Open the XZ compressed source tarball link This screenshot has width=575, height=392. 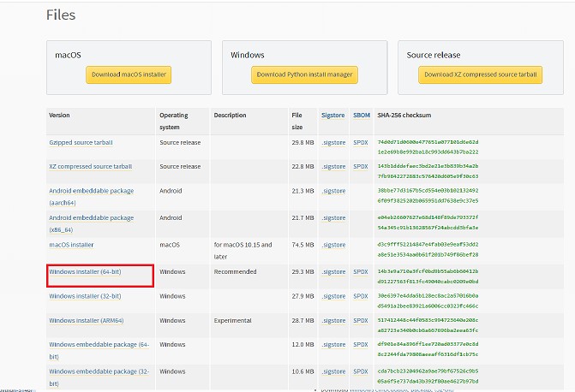91,166
